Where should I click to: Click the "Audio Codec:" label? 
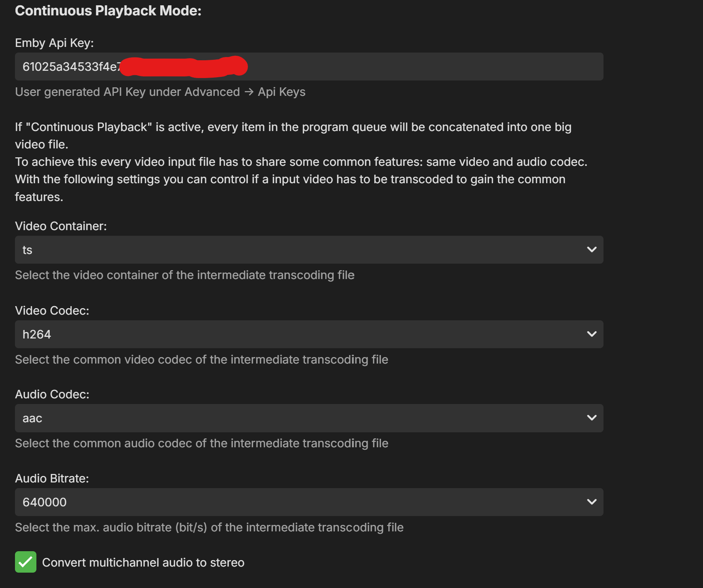click(x=52, y=394)
